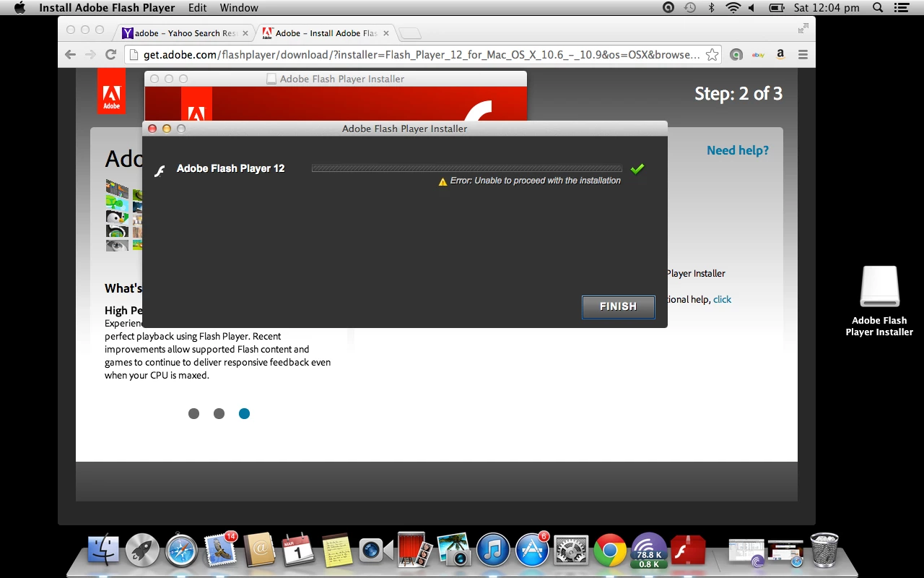Open Spotlight search
Screen dimensions: 924x578
(x=878, y=8)
